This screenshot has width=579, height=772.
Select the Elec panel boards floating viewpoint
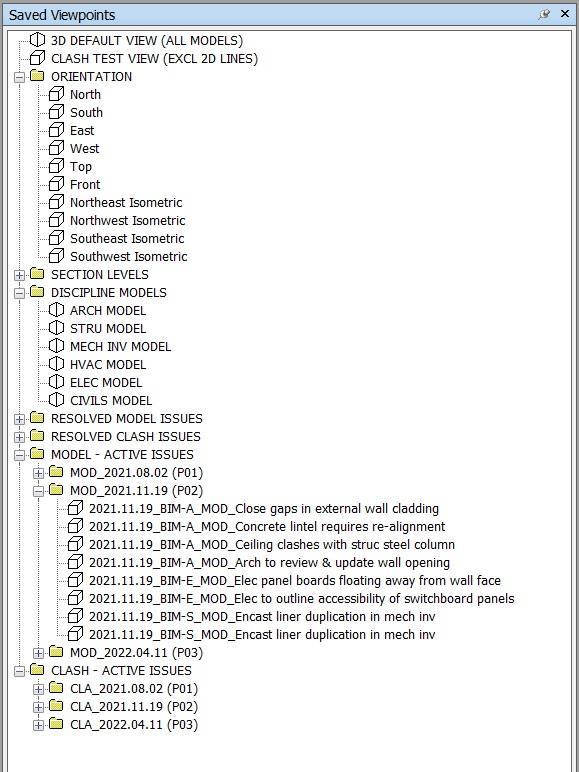click(x=295, y=580)
